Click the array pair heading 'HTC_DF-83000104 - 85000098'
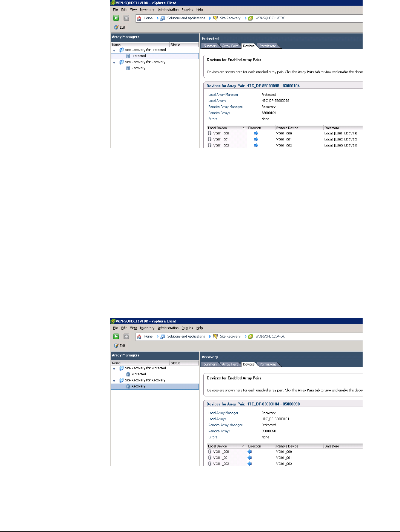 (273, 404)
